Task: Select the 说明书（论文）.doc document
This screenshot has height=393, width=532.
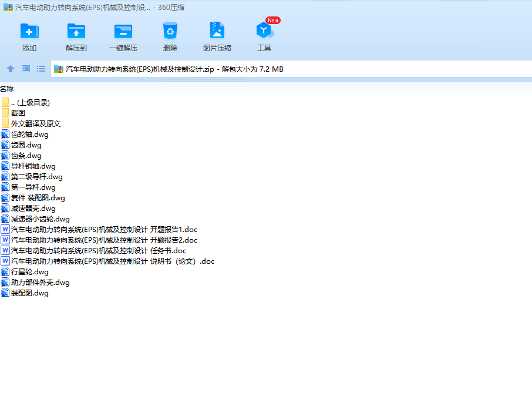Action: pyautogui.click(x=108, y=261)
